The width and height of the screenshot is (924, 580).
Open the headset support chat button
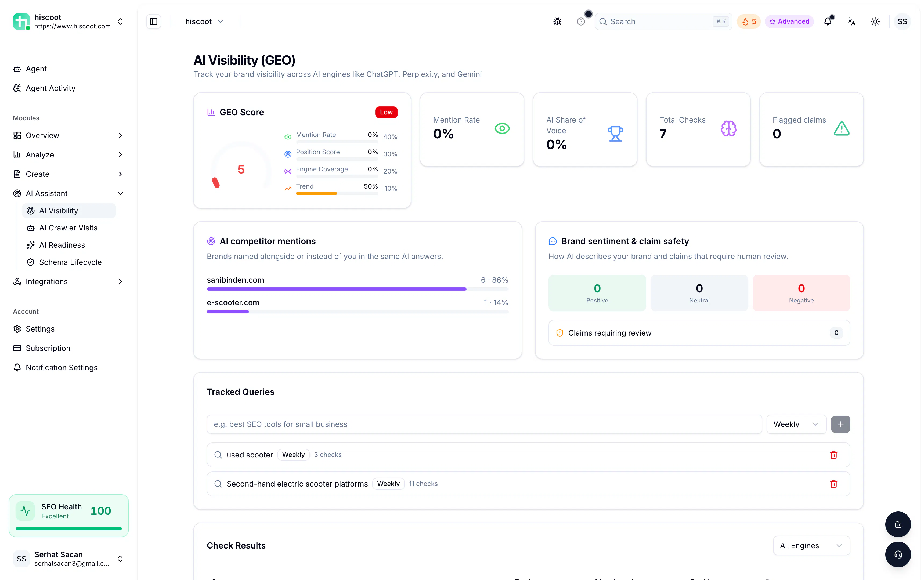coord(898,554)
